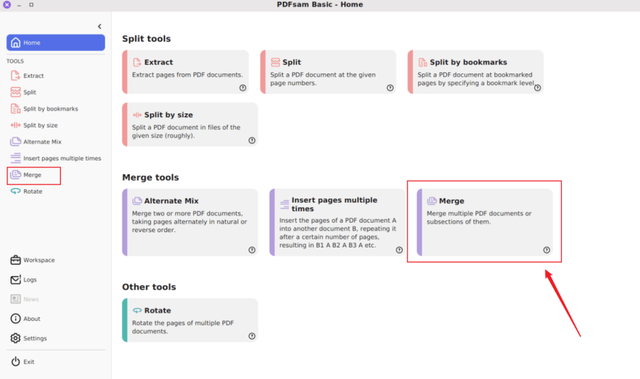
Task: Collapse the sidebar with the chevron arrow
Action: click(x=100, y=27)
